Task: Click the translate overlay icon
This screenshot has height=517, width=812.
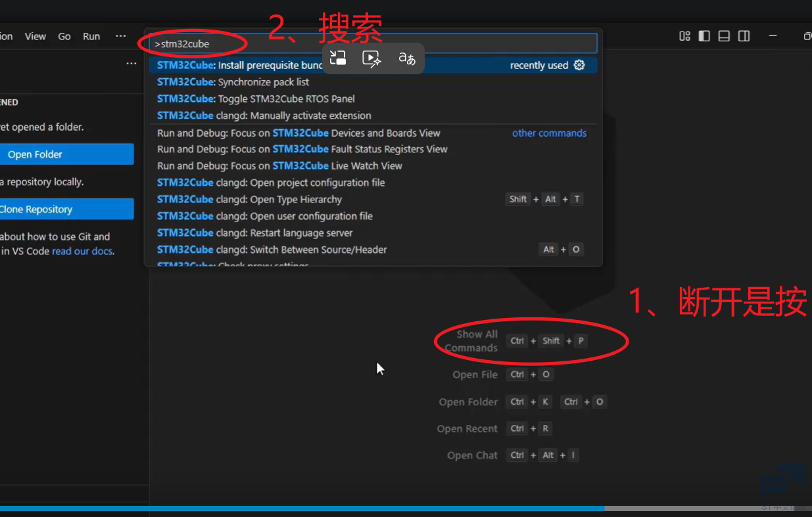Action: pos(407,58)
